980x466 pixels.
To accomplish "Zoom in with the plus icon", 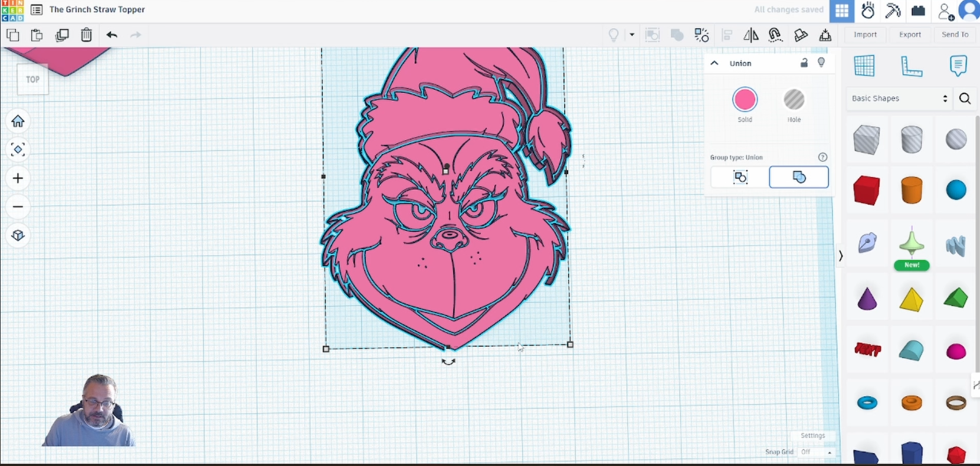I will point(18,178).
